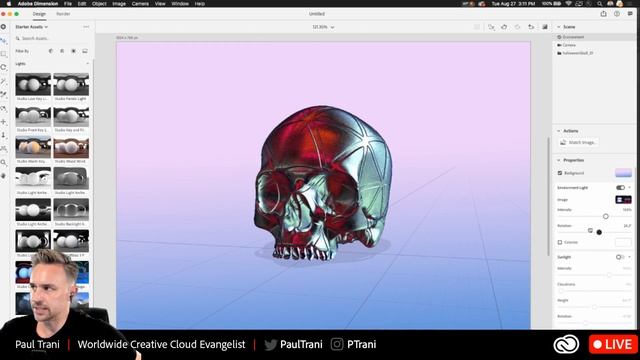This screenshot has height=360, width=640.
Task: Select the marquee Select tool in toolbar
Action: point(4,54)
